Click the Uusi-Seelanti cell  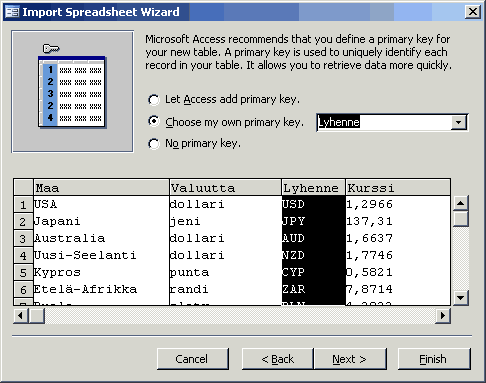101,255
